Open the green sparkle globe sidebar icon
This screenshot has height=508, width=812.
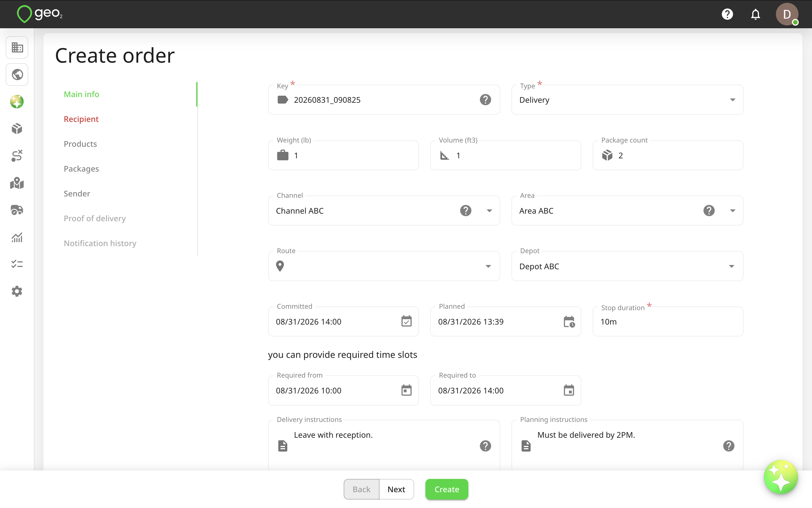pyautogui.click(x=17, y=102)
